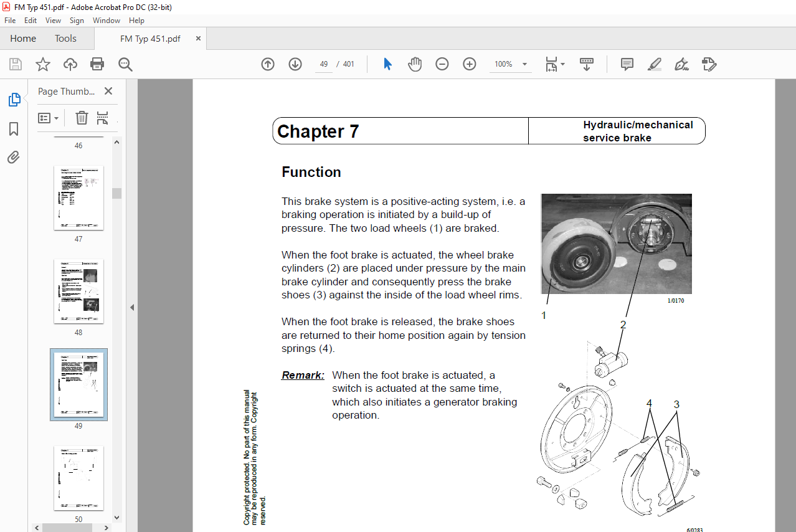Select the arrow Selection tool
Screen dimensions: 796x532
(x=387, y=64)
